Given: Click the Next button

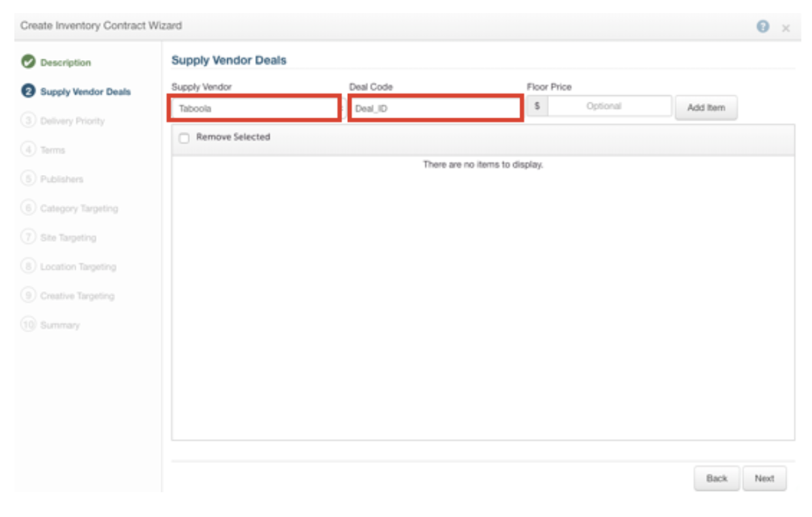Looking at the screenshot, I should coord(764,478).
